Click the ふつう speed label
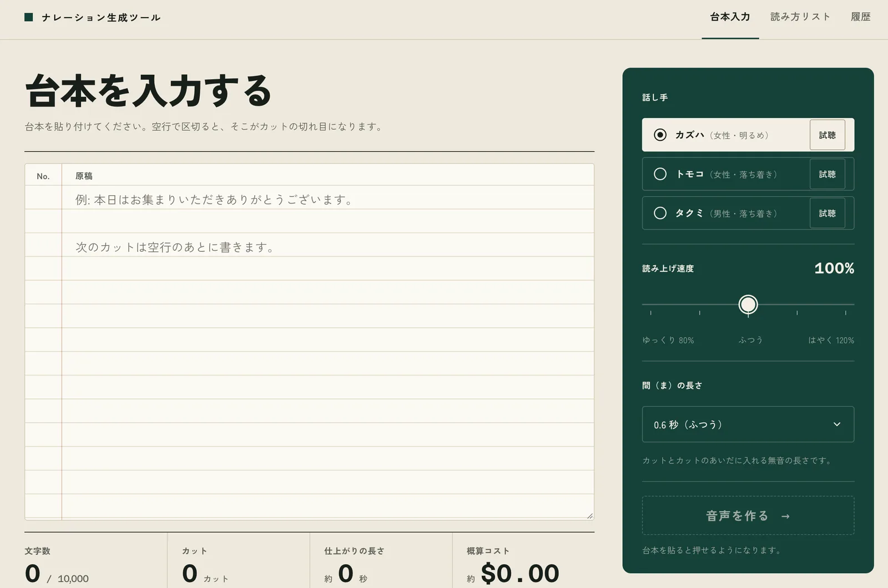888x588 pixels. 750,340
